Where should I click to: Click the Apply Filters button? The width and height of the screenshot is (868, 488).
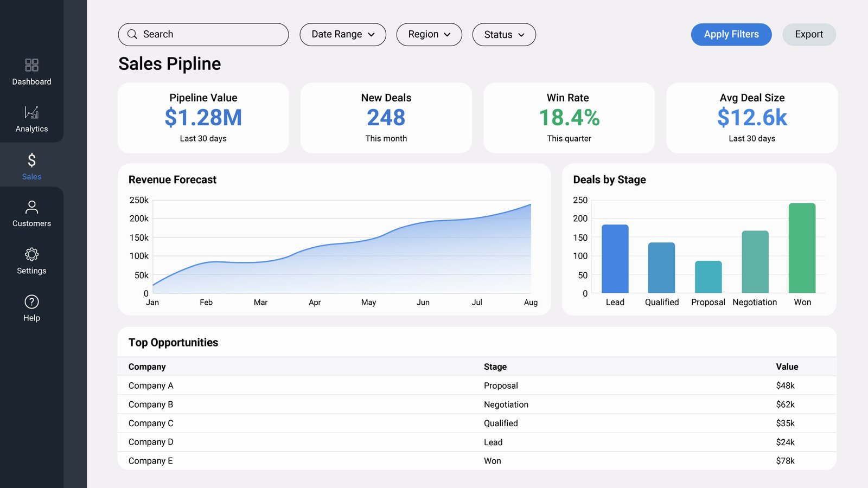(731, 34)
